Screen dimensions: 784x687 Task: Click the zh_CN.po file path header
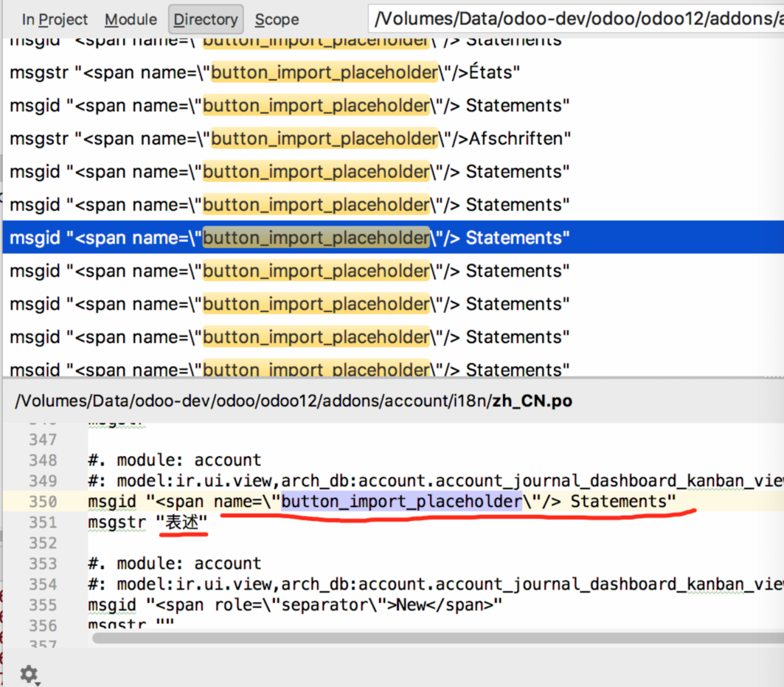pyautogui.click(x=295, y=401)
